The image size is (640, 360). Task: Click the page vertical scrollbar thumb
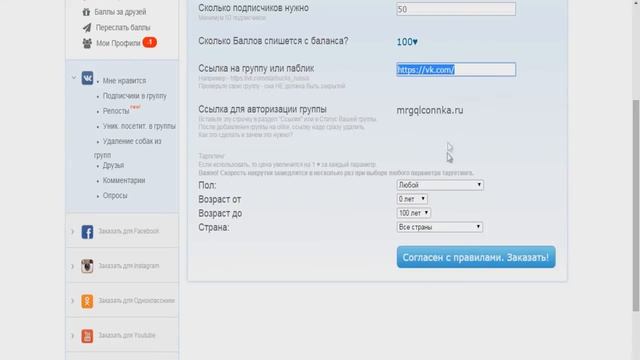tap(636, 206)
